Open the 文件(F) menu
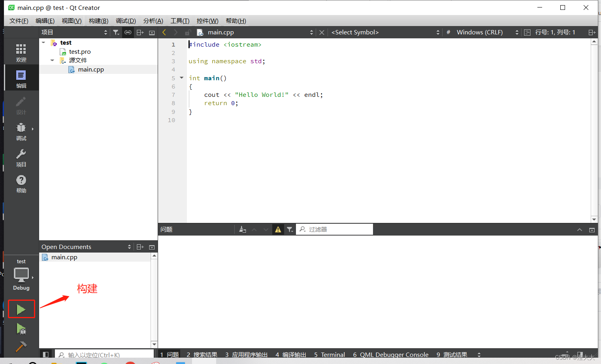This screenshot has height=364, width=601. [x=19, y=21]
